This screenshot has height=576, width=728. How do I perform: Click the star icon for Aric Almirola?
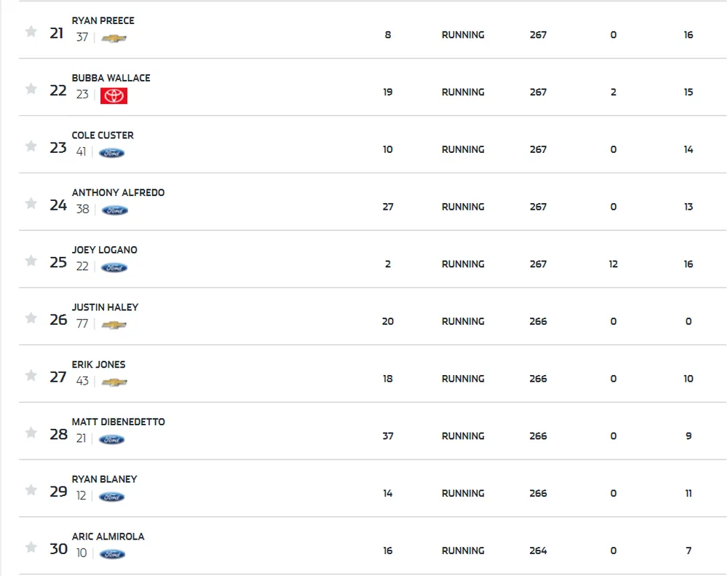tap(31, 547)
